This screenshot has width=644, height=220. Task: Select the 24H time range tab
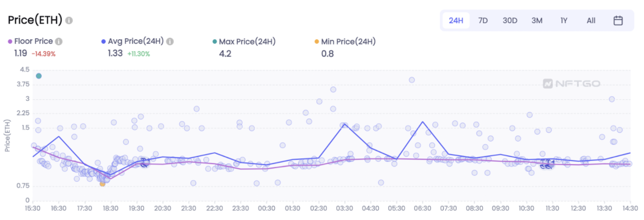(456, 21)
